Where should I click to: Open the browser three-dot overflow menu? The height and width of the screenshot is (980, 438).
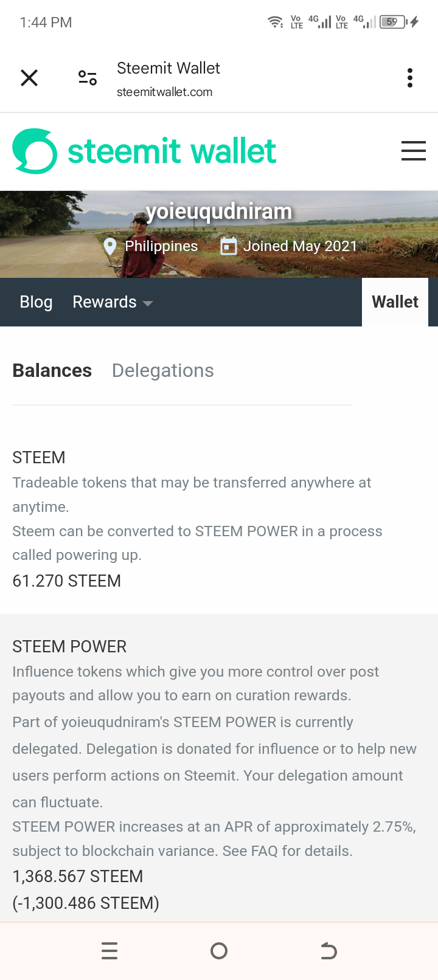point(410,78)
